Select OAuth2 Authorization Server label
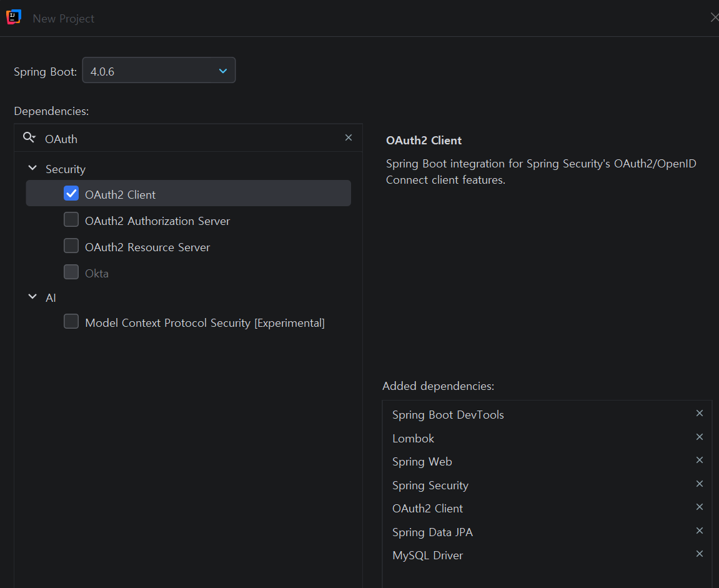719x588 pixels. (157, 221)
